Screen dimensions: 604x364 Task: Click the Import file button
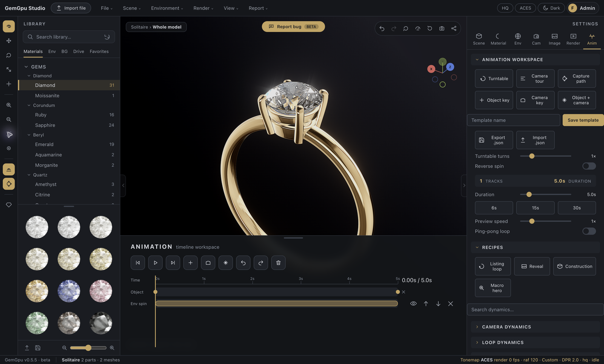[x=71, y=8]
